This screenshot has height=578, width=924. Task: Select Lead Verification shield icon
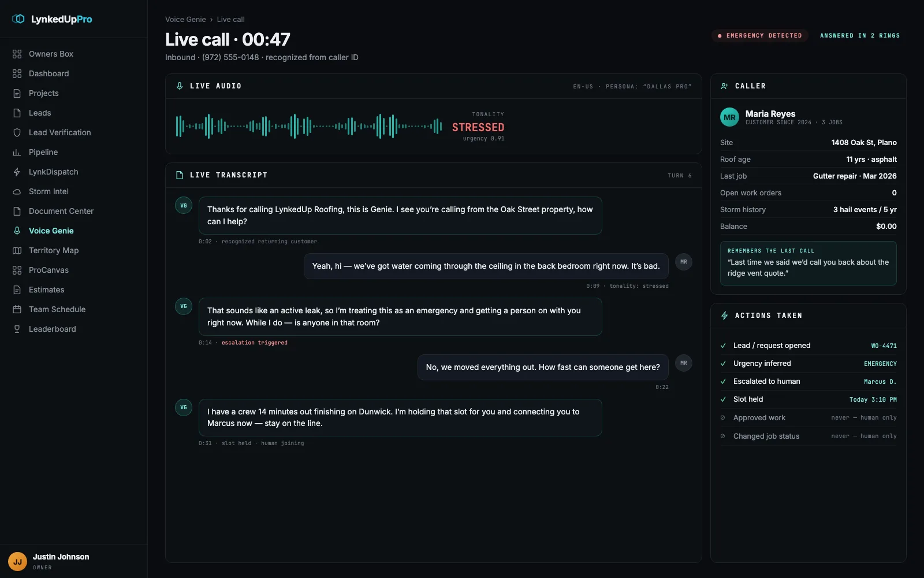pyautogui.click(x=17, y=132)
